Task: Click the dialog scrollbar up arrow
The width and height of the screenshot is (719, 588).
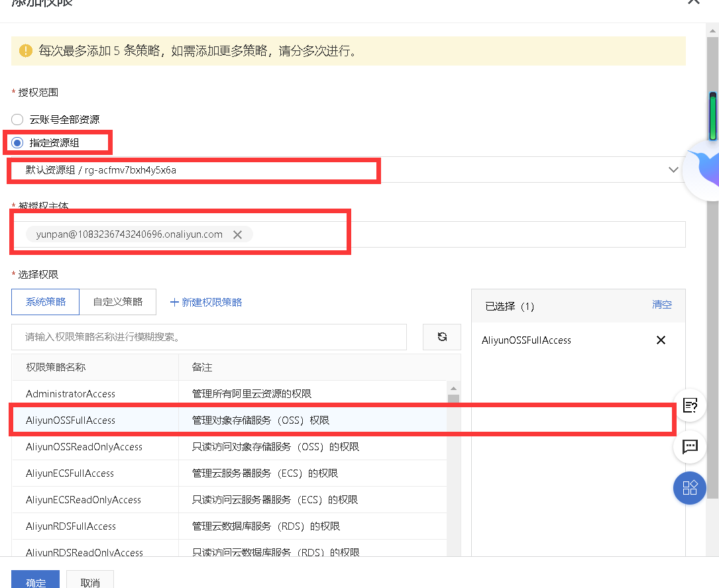Action: coord(712,31)
